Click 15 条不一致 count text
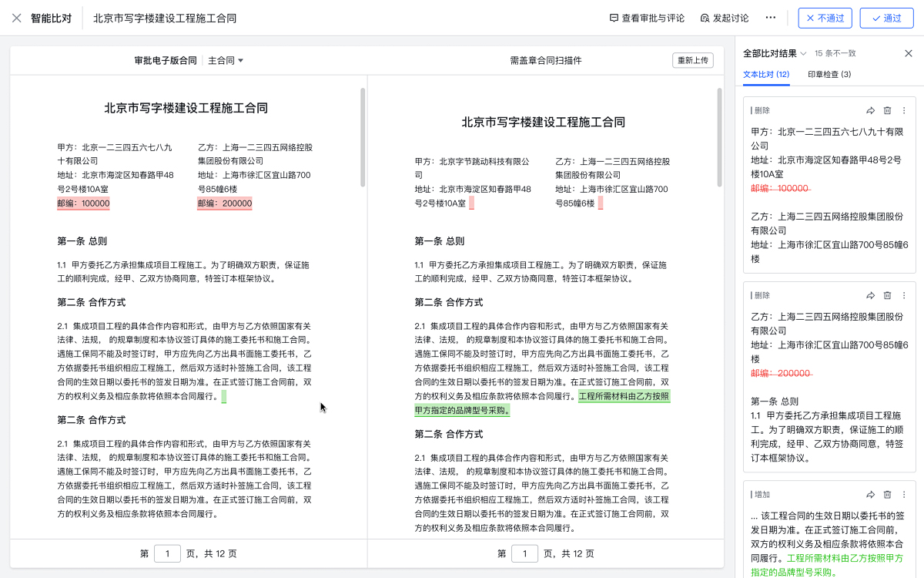The height and width of the screenshot is (578, 924). (x=835, y=53)
